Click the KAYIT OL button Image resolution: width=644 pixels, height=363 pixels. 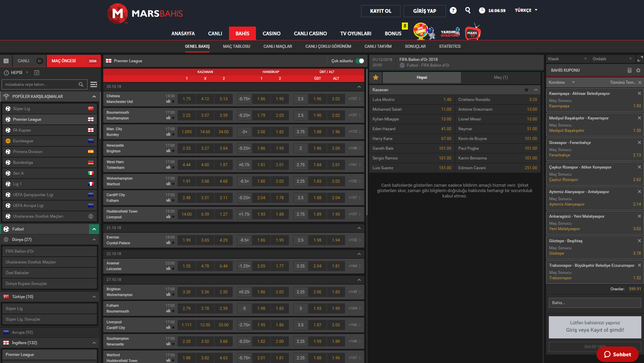pyautogui.click(x=380, y=11)
